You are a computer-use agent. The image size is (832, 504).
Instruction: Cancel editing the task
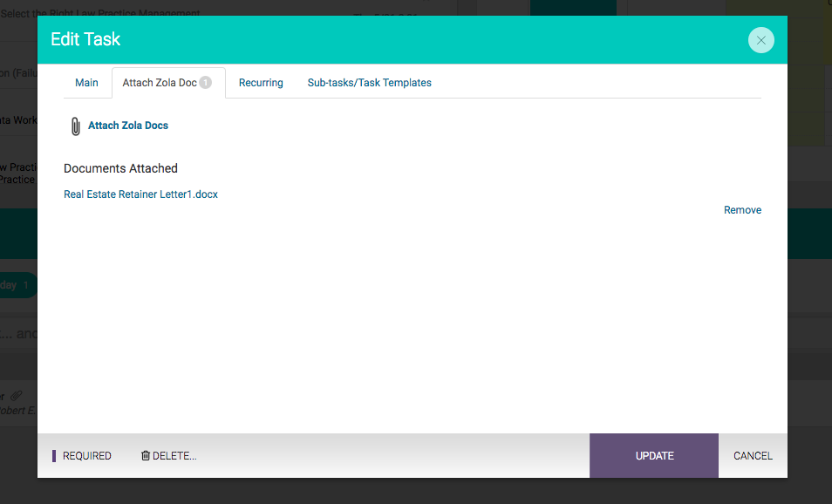point(753,456)
